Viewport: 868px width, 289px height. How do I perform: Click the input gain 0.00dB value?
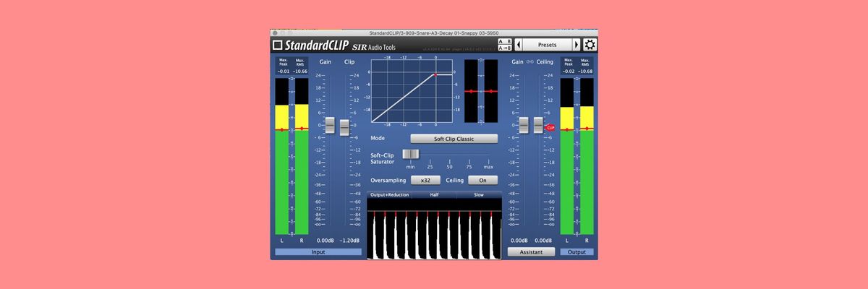point(325,240)
